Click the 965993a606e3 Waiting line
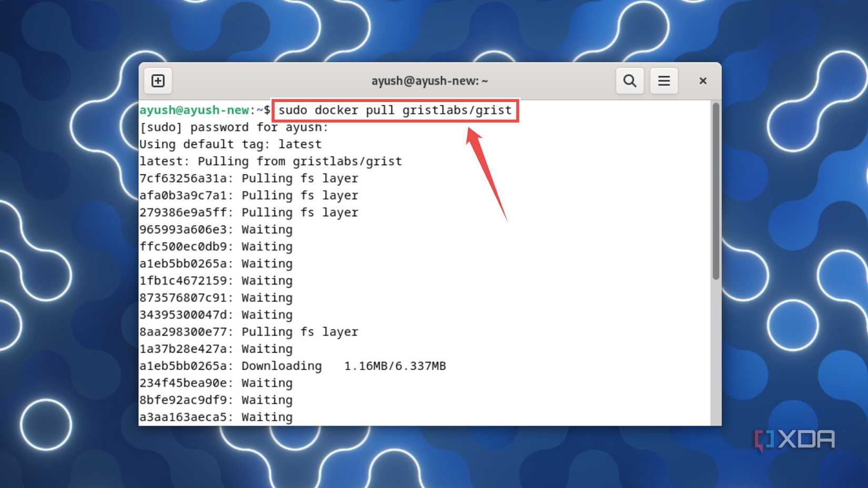Image resolution: width=868 pixels, height=488 pixels. (216, 229)
